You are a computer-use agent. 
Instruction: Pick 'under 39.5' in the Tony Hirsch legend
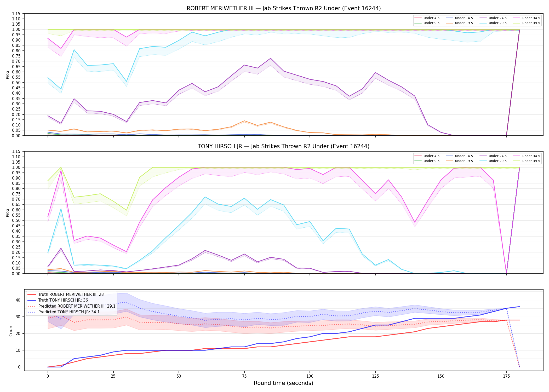coord(527,161)
